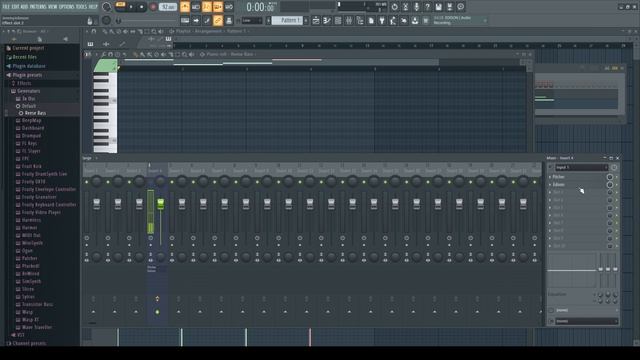Viewport: 640px width, 360px height.
Task: Click the selected Insert 4 volume fader
Action: click(x=161, y=204)
